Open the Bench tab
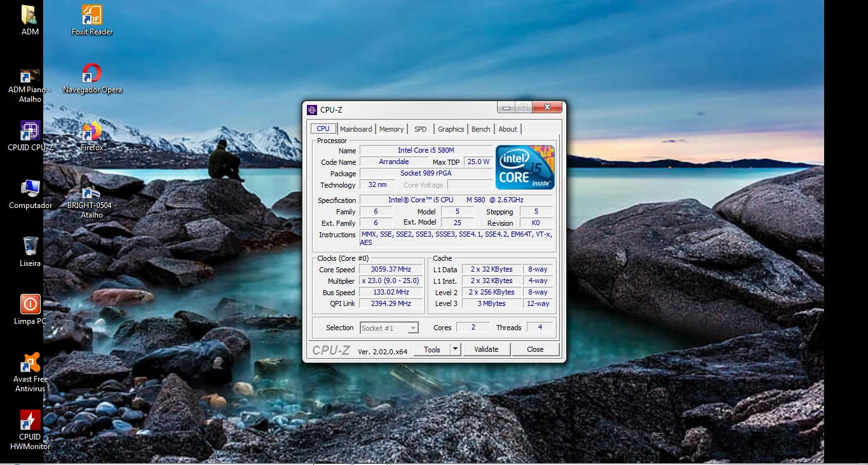Image resolution: width=868 pixels, height=465 pixels. tap(481, 129)
